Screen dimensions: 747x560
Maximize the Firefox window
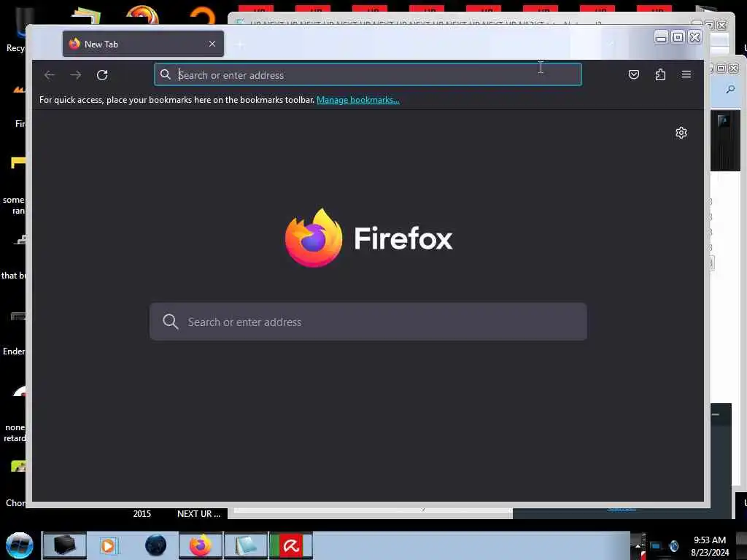678,37
